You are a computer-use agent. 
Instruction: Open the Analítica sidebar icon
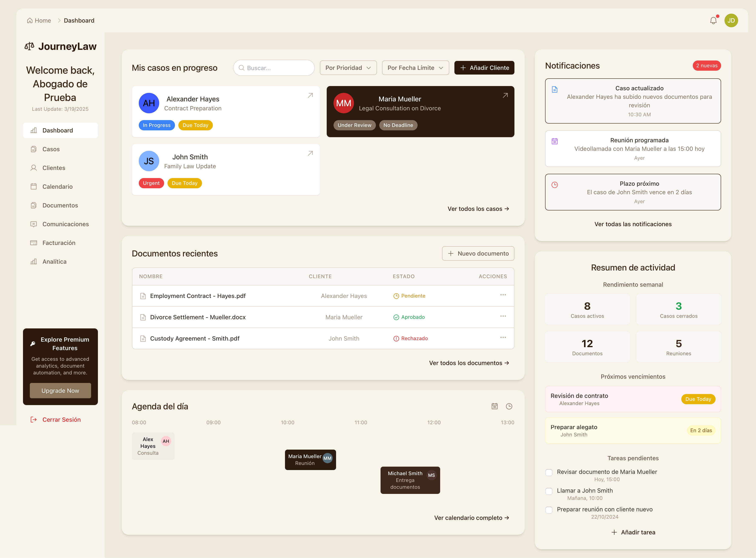pyautogui.click(x=34, y=261)
